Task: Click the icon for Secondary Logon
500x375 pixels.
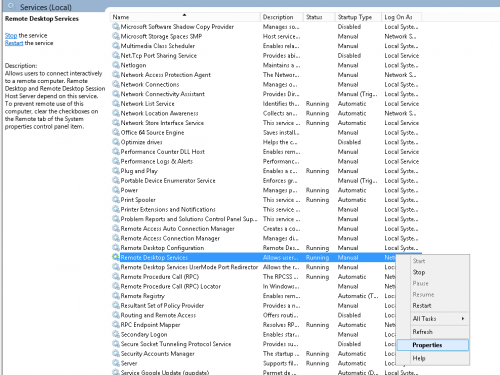Action: click(116, 334)
